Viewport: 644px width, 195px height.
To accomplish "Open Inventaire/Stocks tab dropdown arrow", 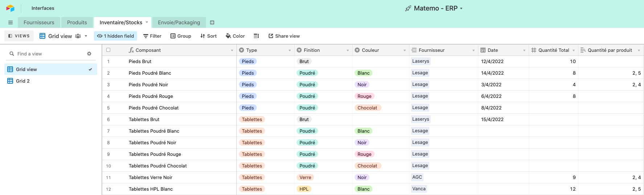I will coord(147,22).
